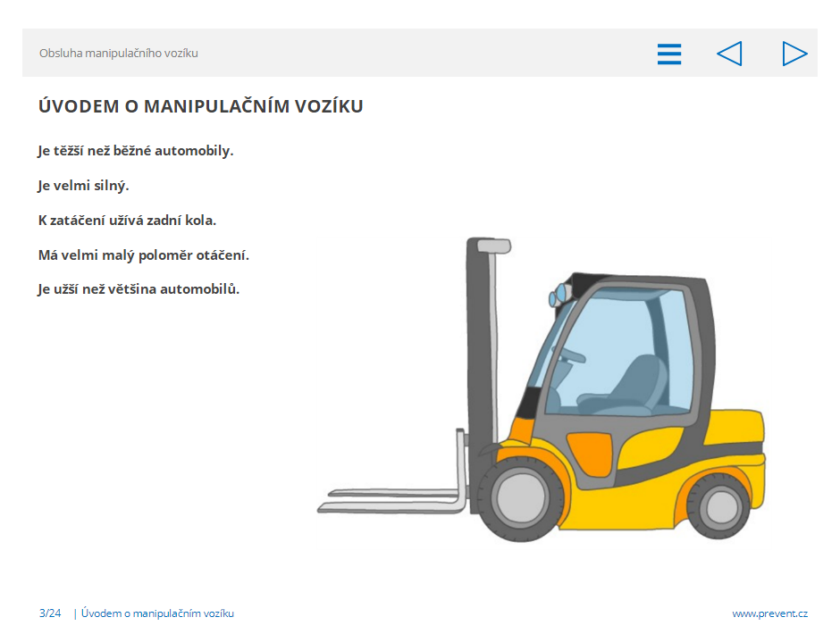Advance to next slide with right arrow
840x634 pixels.
click(x=794, y=54)
